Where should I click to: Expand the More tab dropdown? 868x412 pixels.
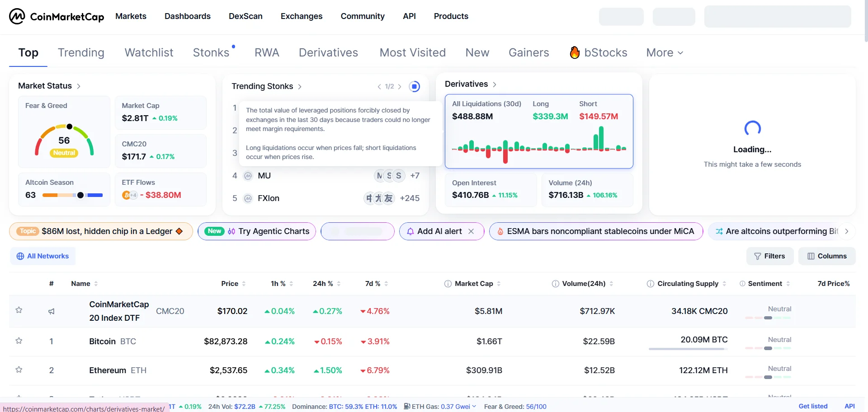[x=665, y=53]
